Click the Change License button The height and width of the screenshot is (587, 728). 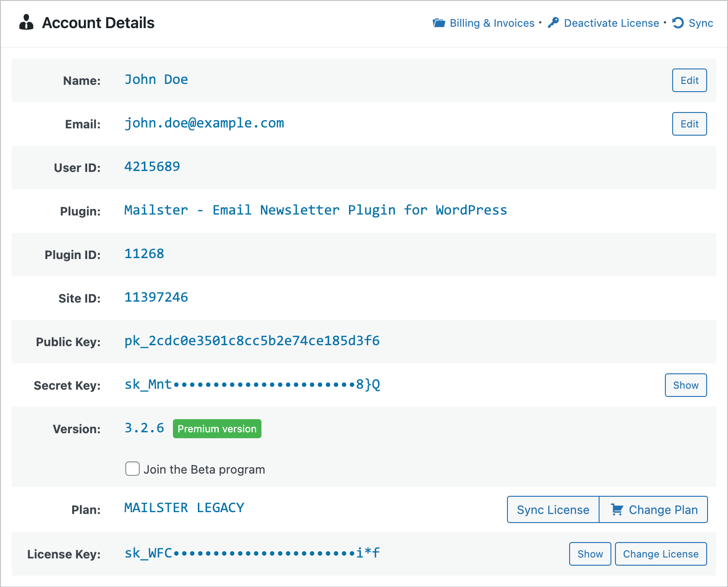[x=660, y=553]
